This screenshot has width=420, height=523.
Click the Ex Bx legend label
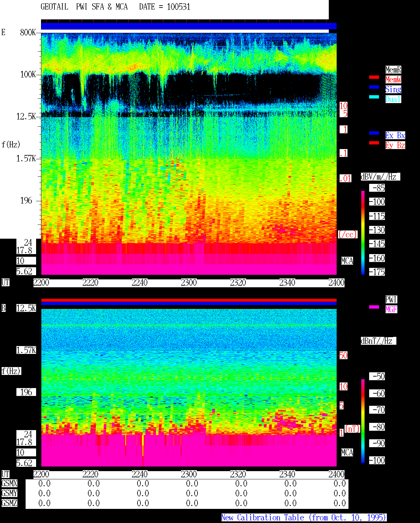coord(395,135)
